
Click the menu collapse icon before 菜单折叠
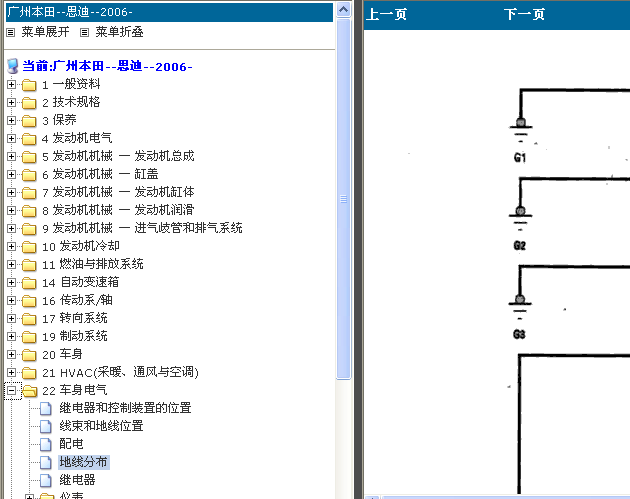click(84, 33)
